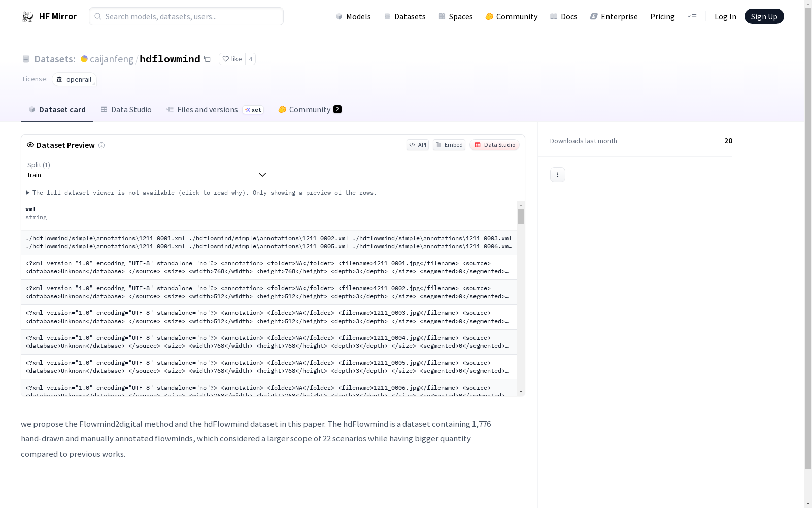Click the search magnifier icon
The width and height of the screenshot is (812, 508).
tap(98, 16)
